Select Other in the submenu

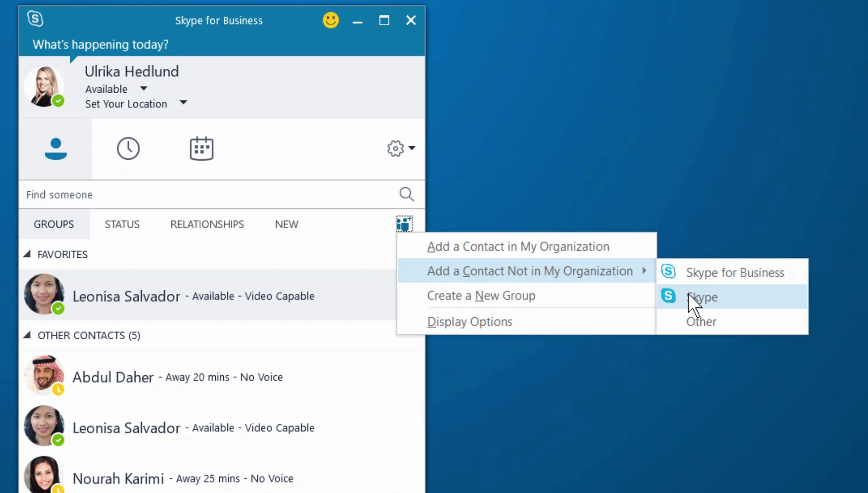[x=732, y=322]
